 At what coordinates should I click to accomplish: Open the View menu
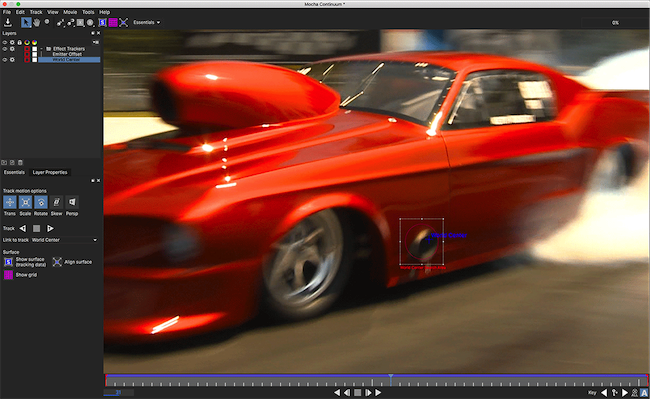click(53, 12)
